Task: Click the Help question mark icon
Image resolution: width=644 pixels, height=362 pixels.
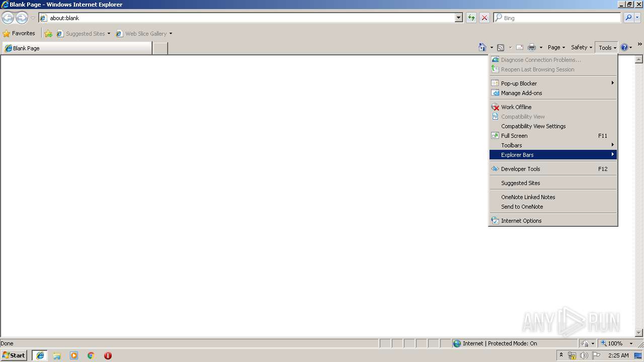Action: coord(624,47)
